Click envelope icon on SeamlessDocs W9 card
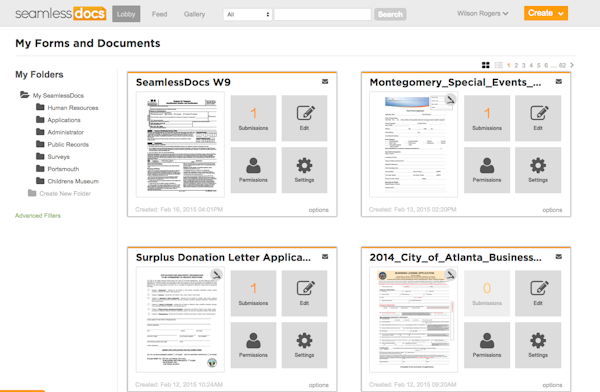 point(325,82)
